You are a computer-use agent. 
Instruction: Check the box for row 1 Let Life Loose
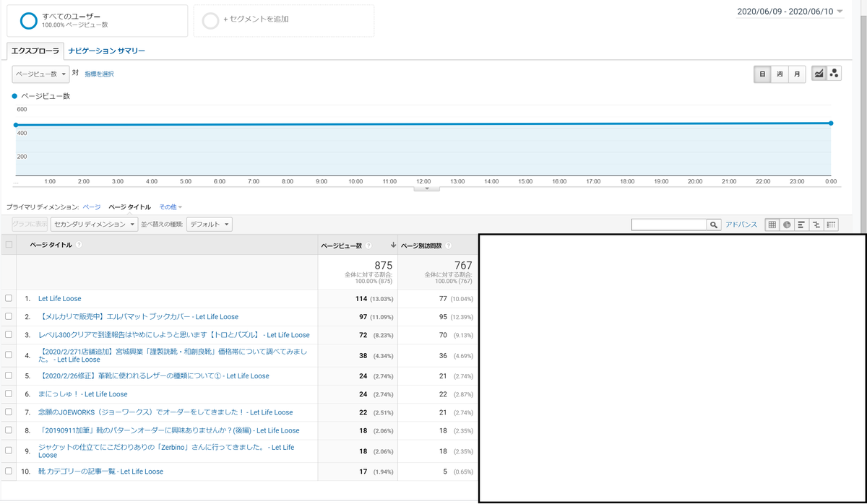click(x=9, y=298)
